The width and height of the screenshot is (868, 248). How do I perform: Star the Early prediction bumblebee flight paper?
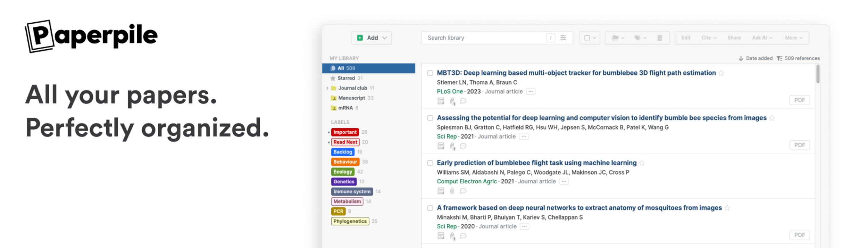pyautogui.click(x=642, y=163)
